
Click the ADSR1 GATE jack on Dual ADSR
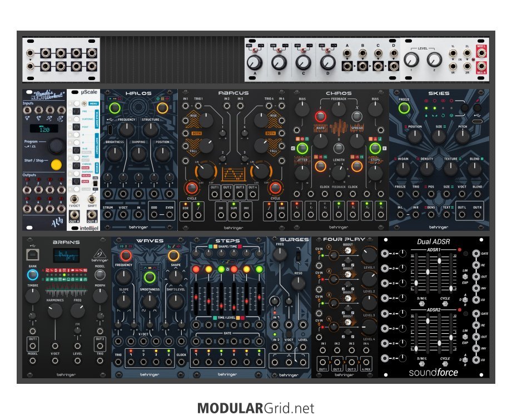coord(476,254)
